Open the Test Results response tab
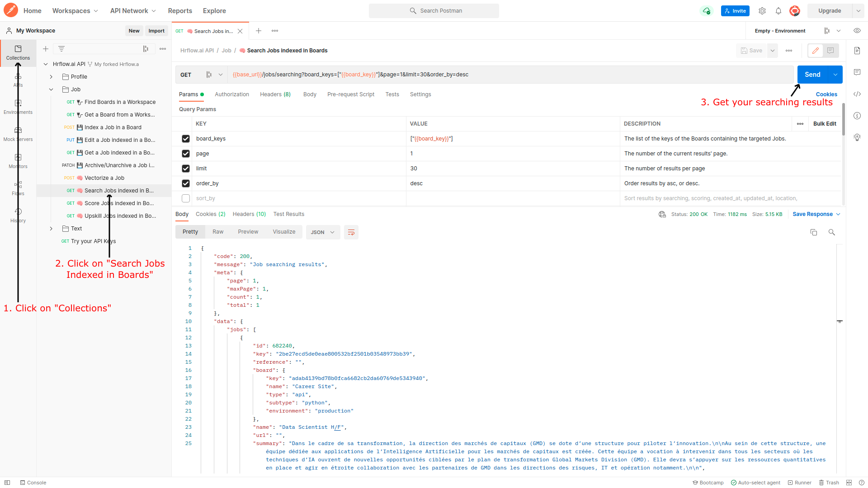Image resolution: width=868 pixels, height=488 pixels. pos(289,214)
